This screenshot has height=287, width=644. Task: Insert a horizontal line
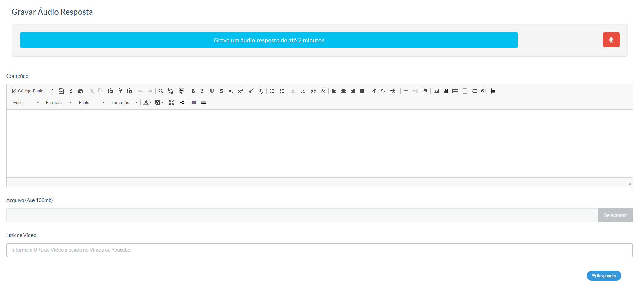[465, 91]
